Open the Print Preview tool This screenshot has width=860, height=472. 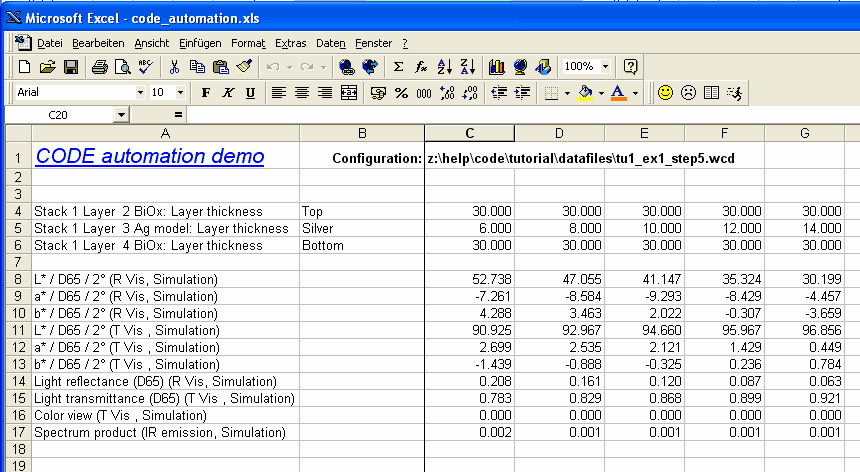coord(122,67)
